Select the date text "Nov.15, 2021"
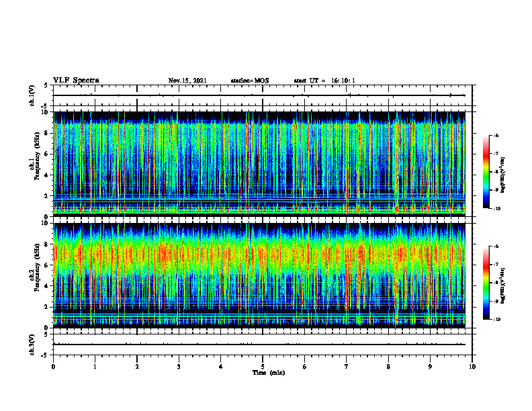Viewport: 532px width, 411px height. click(x=187, y=81)
